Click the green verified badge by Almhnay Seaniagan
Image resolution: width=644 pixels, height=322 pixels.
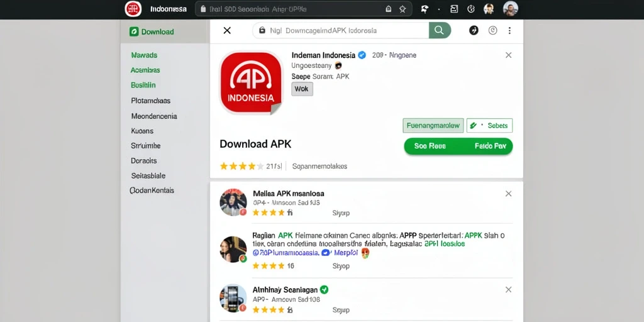pos(324,289)
